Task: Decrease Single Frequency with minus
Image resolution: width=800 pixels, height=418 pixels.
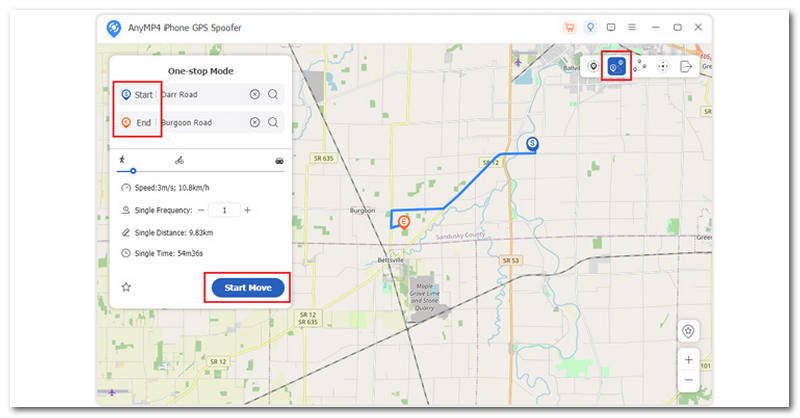Action: pyautogui.click(x=201, y=210)
